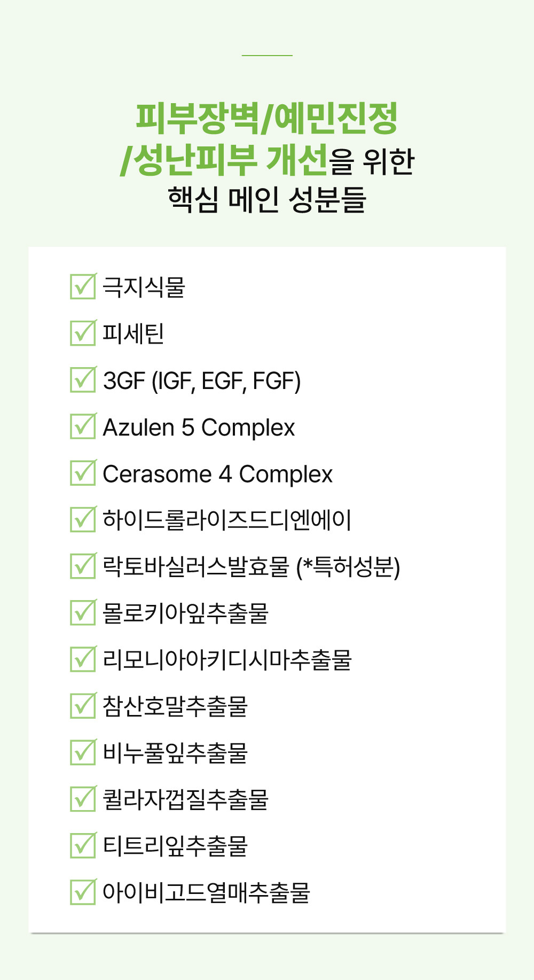The image size is (534, 980).
Task: Toggle the checkmark next to 피세틴
Action: pyautogui.click(x=83, y=333)
